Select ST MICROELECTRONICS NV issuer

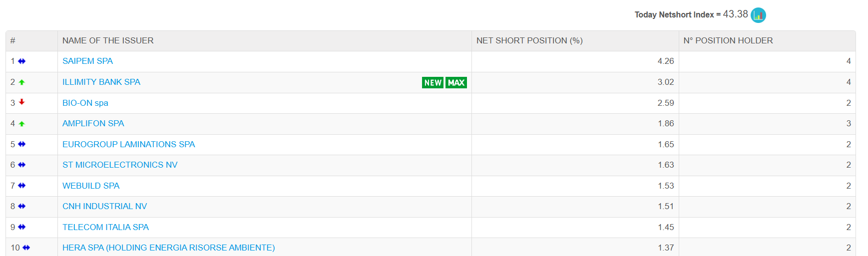pyautogui.click(x=120, y=165)
